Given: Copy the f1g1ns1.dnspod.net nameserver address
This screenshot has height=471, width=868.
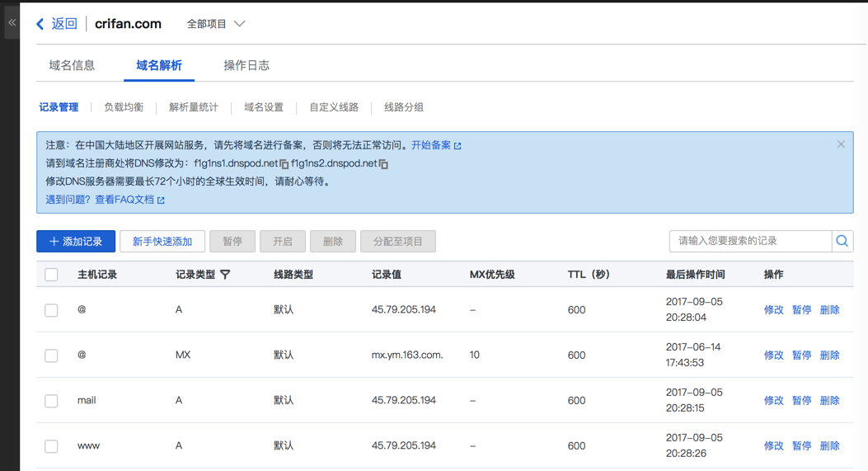Looking at the screenshot, I should (284, 164).
